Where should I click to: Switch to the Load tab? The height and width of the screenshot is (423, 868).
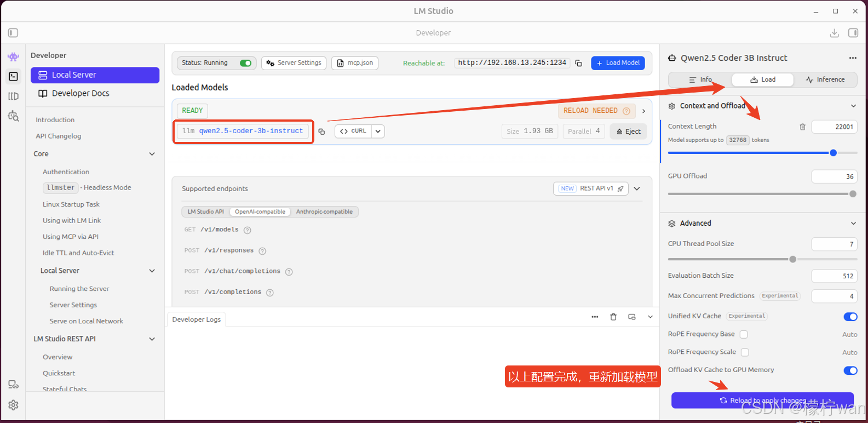coord(763,80)
